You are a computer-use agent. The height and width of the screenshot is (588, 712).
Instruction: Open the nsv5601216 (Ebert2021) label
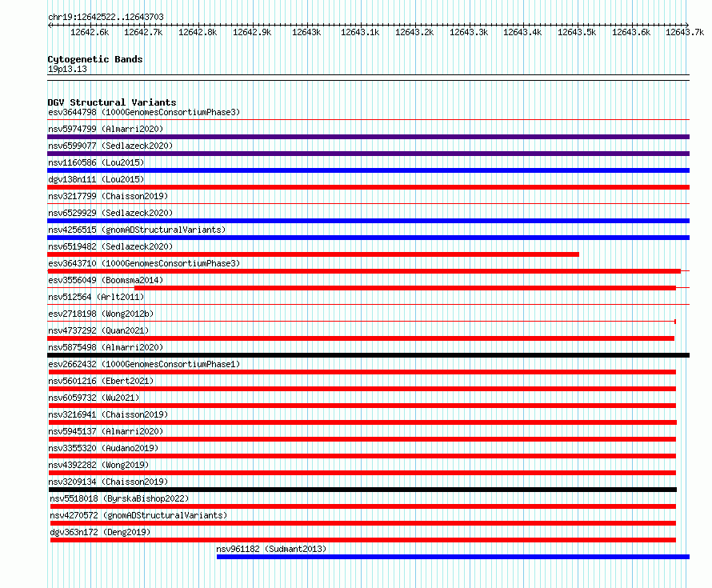[x=101, y=381]
